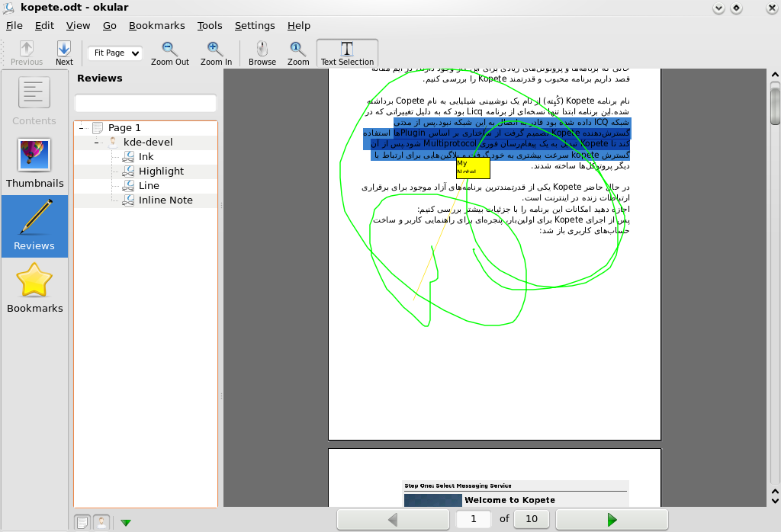Close the okular window

771,8
